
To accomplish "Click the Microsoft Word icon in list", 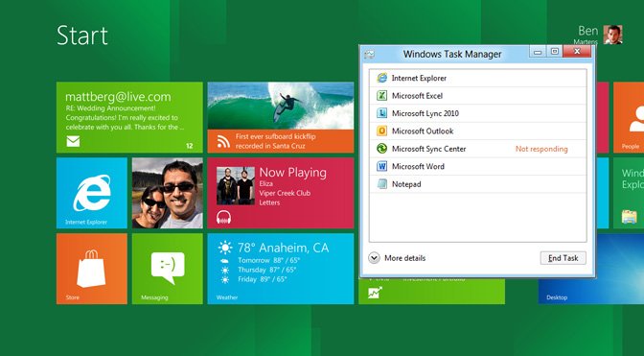I will click(382, 166).
